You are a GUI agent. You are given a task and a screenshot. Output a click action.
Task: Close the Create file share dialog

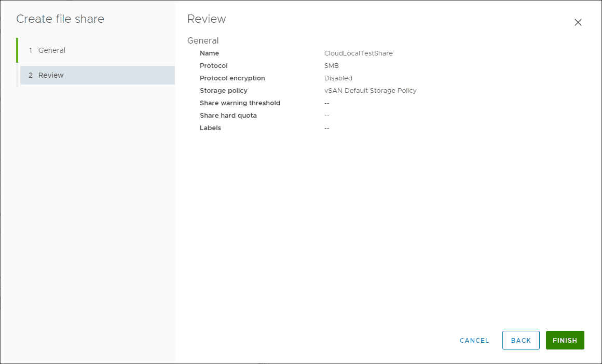tap(578, 22)
